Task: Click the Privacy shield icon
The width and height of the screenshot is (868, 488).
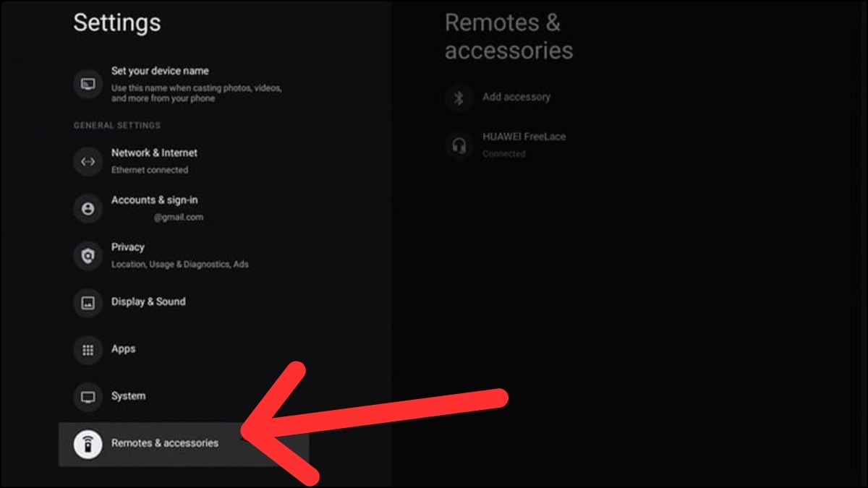Action: (x=88, y=255)
